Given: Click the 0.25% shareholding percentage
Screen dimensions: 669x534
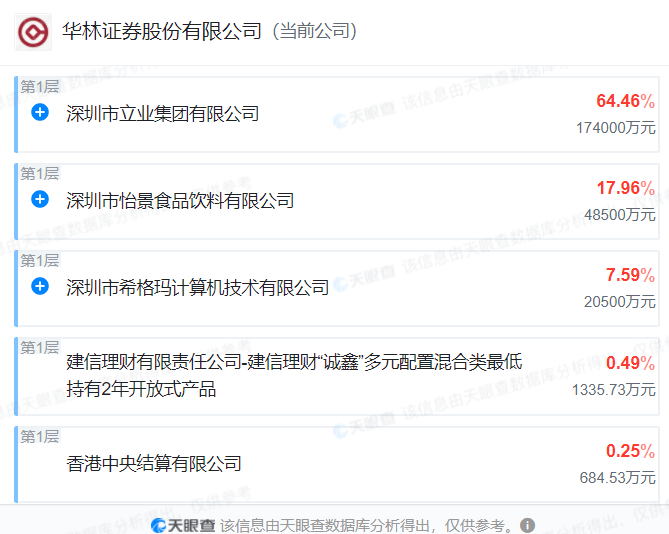Looking at the screenshot, I should 630,451.
